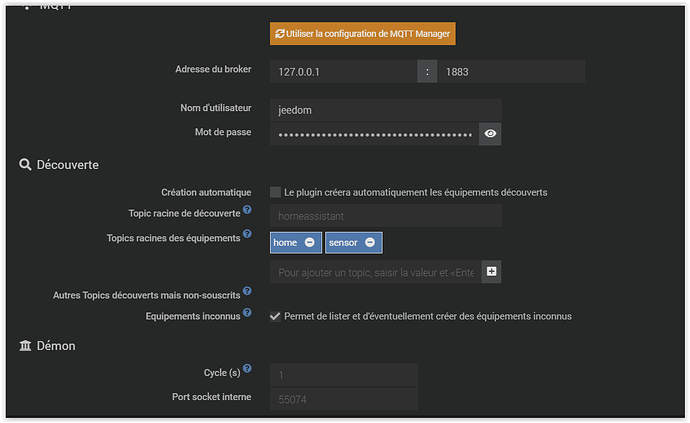Click the Mot de passe field
The height and width of the screenshot is (423, 690).
click(x=373, y=133)
